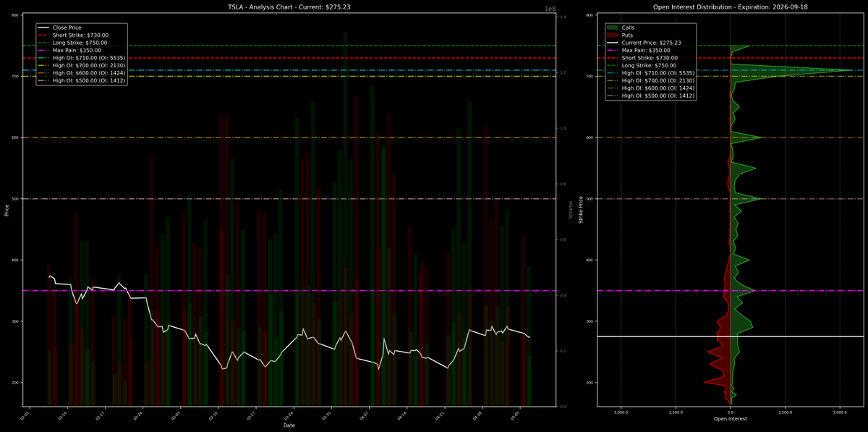Click 'High OI: $700.00 (OI: 2130)' in Open Interest legend
Viewport: 868px width, 432px height.
[x=658, y=80]
